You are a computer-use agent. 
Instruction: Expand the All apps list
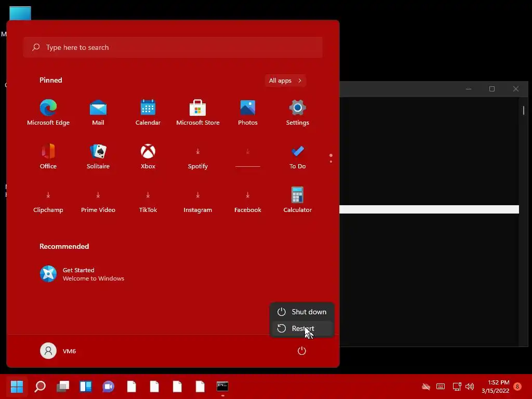(285, 81)
